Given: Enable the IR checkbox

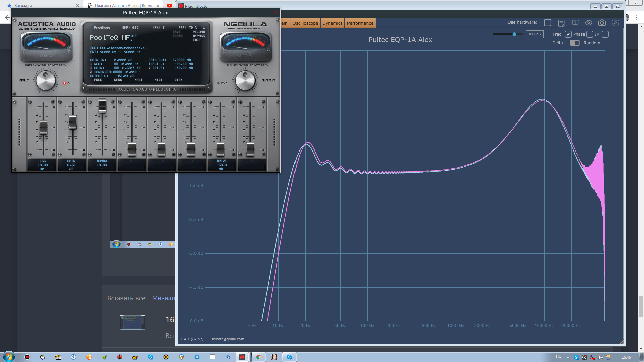Looking at the screenshot, I should pos(605,34).
